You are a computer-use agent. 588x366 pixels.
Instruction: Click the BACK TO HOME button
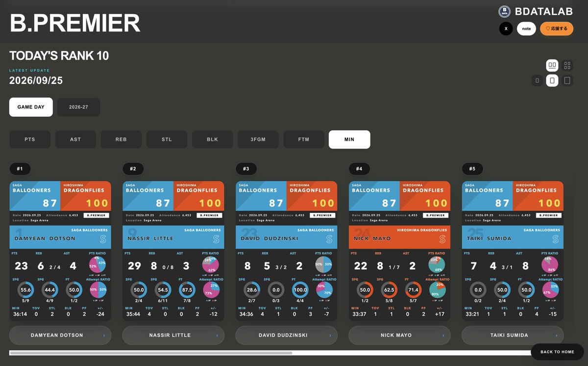click(557, 352)
